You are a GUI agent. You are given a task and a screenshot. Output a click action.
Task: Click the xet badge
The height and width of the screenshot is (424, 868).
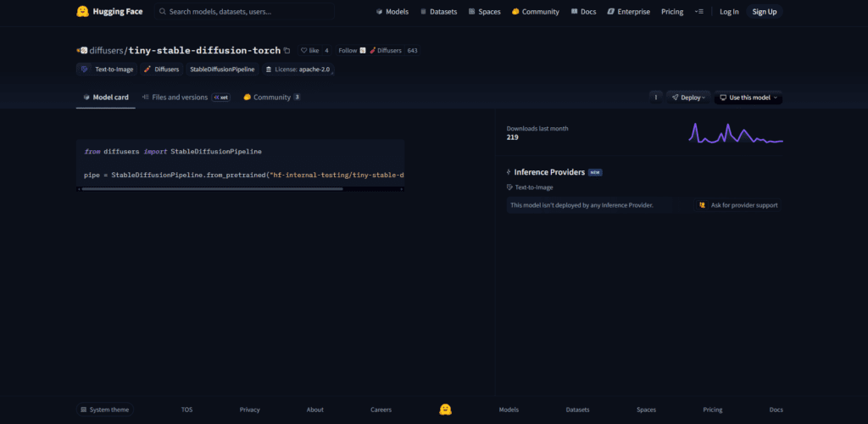tap(221, 98)
